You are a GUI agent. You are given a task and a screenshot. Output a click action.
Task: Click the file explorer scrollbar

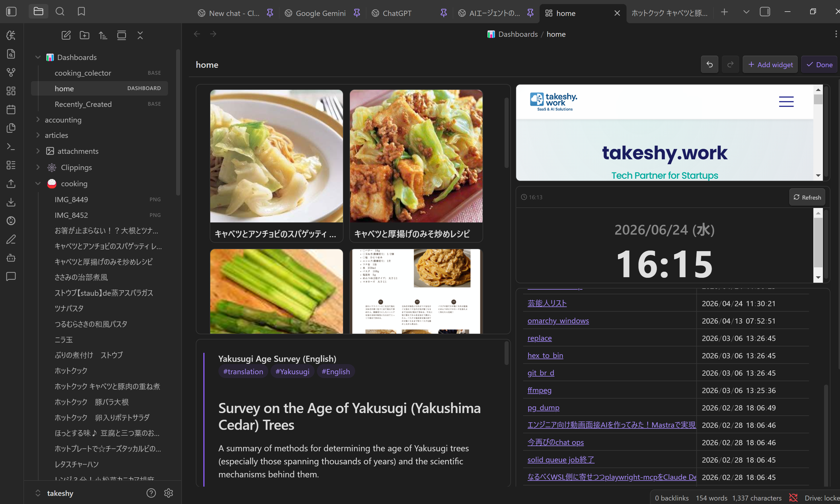click(178, 122)
